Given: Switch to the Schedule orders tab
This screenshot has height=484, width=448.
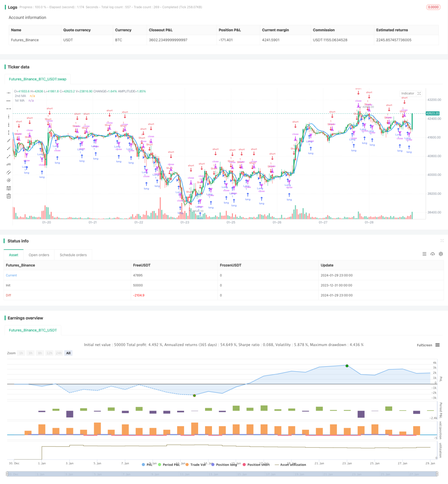Looking at the screenshot, I should pyautogui.click(x=73, y=255).
